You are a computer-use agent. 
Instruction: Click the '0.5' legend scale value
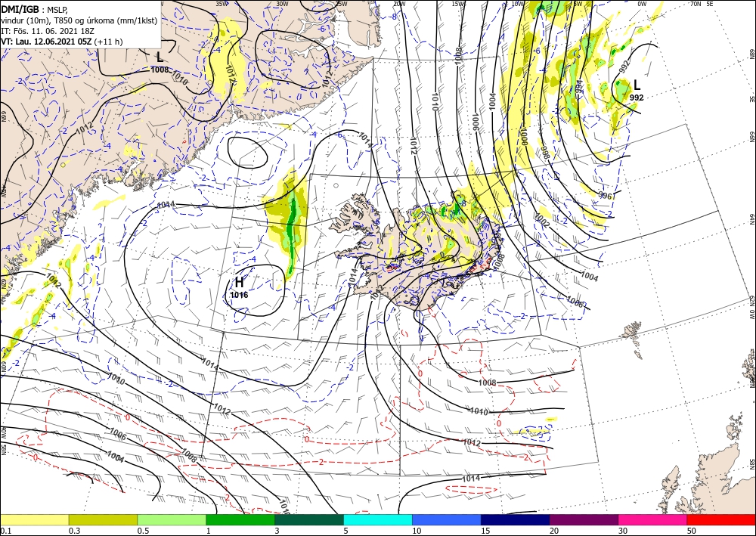(x=143, y=531)
